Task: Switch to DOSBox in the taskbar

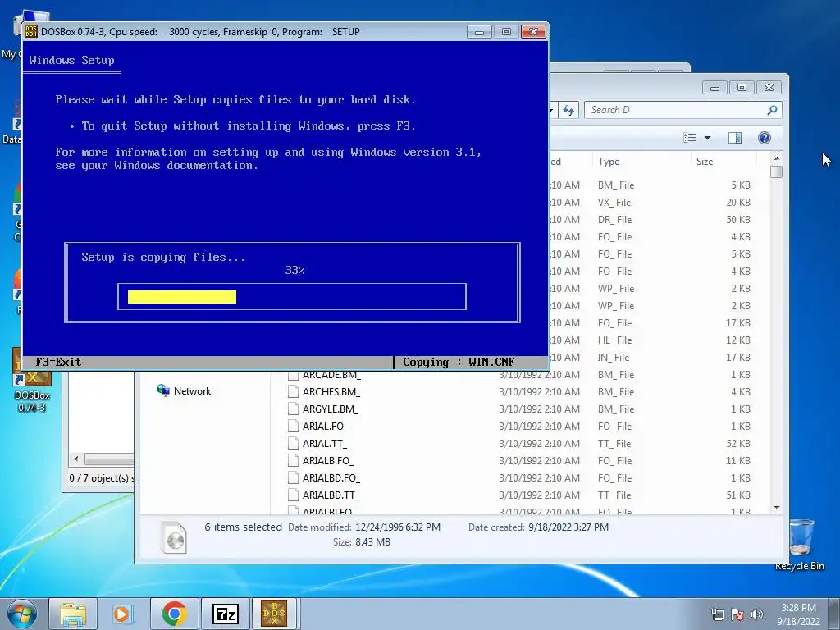Action: pos(274,614)
